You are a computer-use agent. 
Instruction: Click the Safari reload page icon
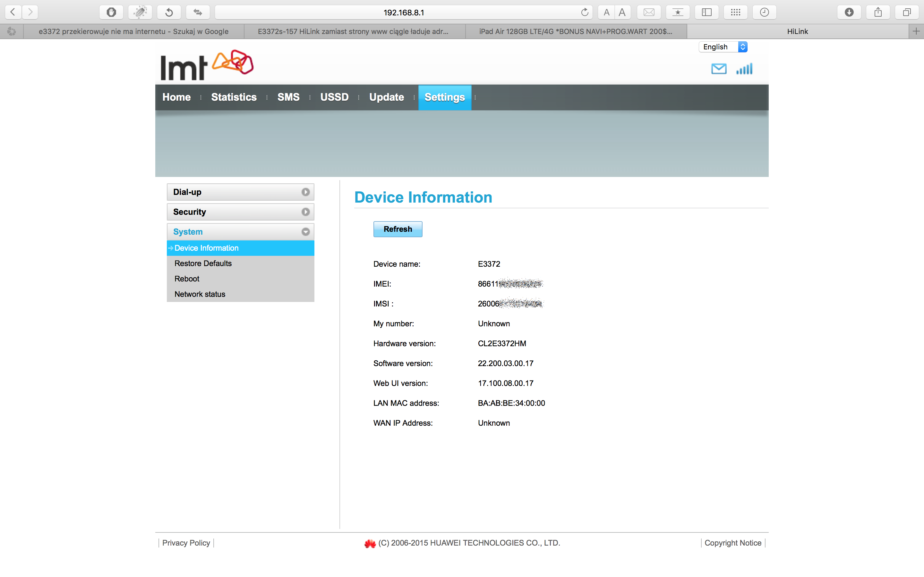point(584,12)
